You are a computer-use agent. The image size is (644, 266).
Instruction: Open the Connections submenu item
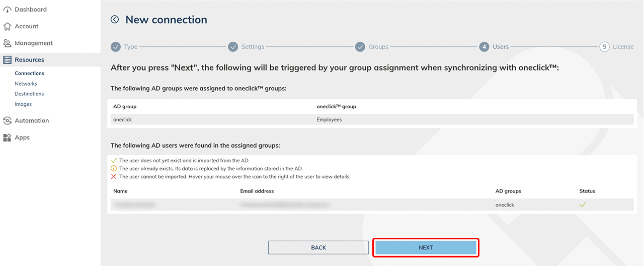29,74
